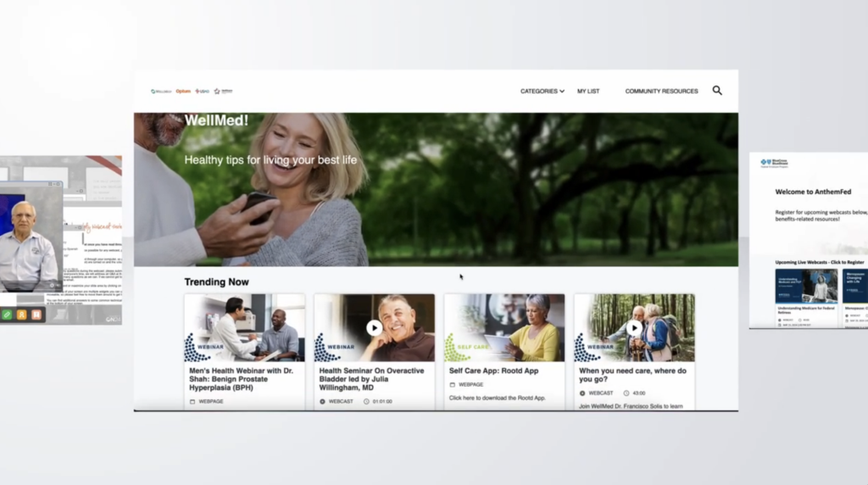The image size is (868, 485).
Task: Open Men's Health Webinar with Dr. Shah
Action: click(x=241, y=378)
